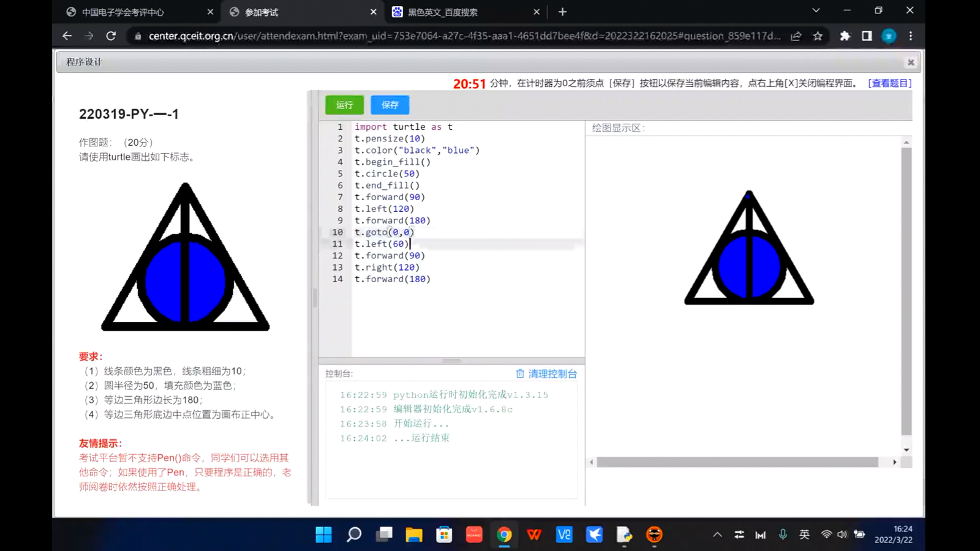
Task: Switch to the 参加考试 tab
Action: (x=262, y=12)
